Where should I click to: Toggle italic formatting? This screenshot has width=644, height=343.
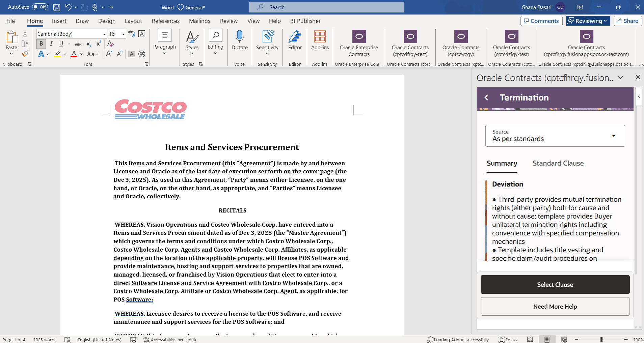(51, 44)
